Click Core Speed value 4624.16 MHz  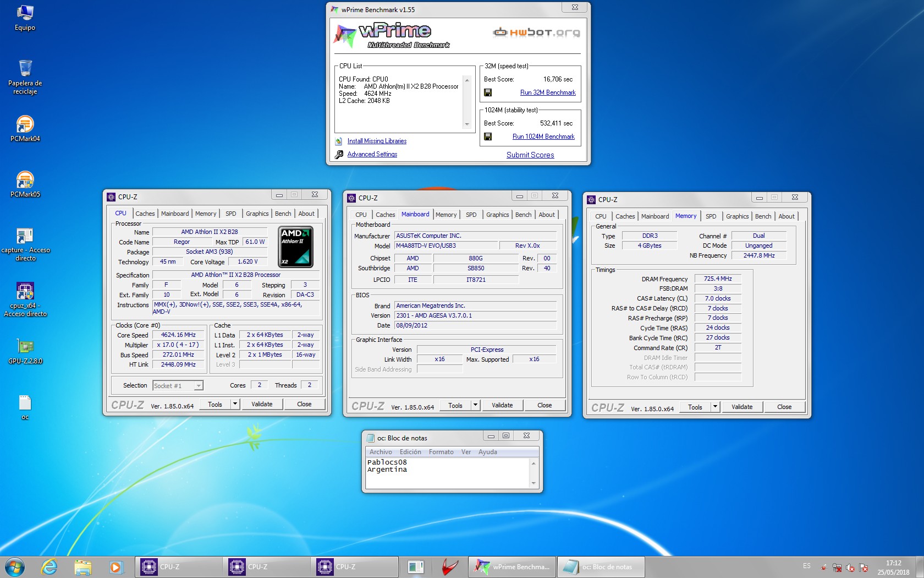178,335
